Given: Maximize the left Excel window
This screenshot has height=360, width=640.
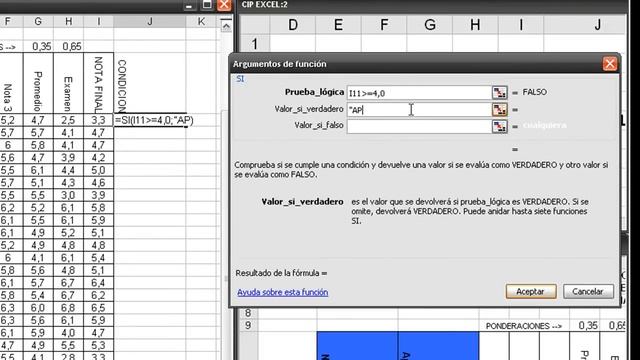Looking at the screenshot, I should [x=207, y=5].
